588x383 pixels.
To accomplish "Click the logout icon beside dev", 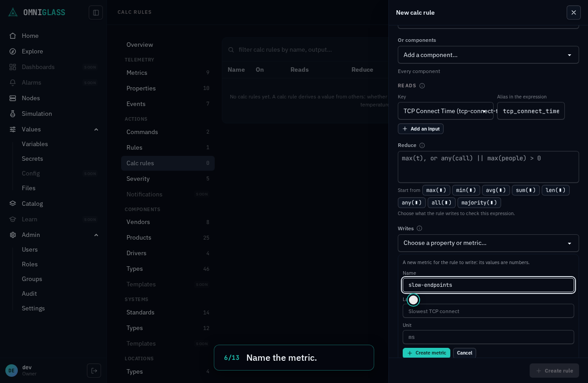I will click(x=94, y=371).
